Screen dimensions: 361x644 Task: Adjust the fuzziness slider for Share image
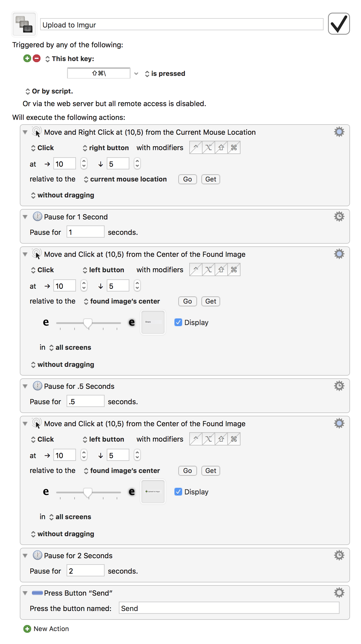(88, 323)
